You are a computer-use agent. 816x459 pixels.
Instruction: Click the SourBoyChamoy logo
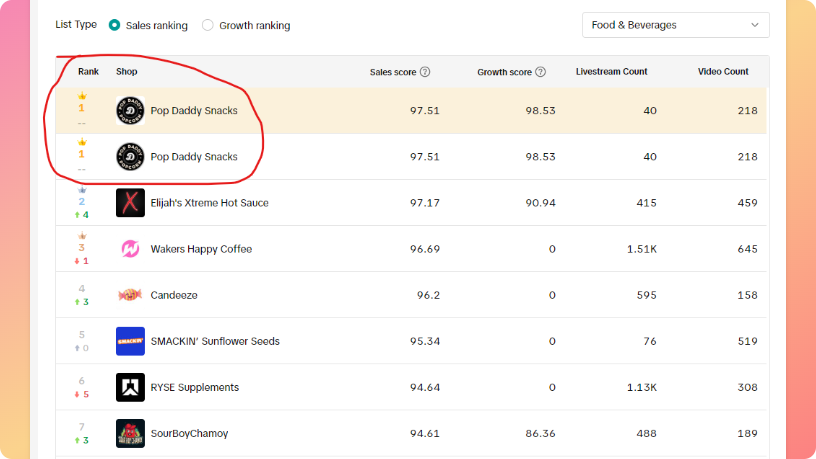(130, 434)
